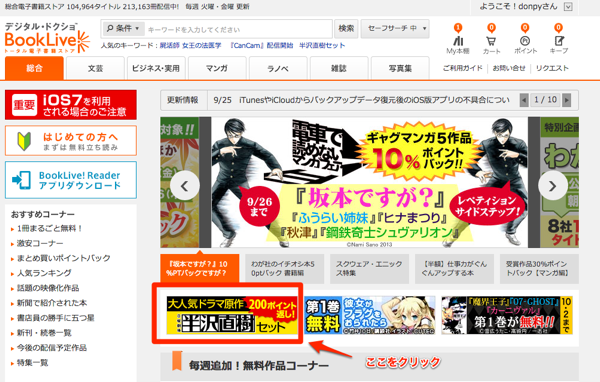
Task: Open 今後の配信予定作品 link
Action: pyautogui.click(x=52, y=348)
